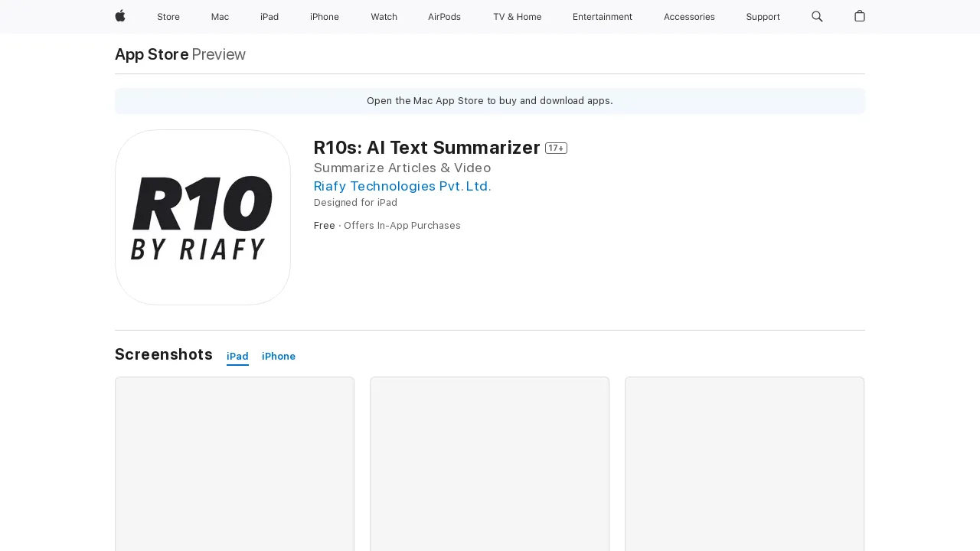The image size is (980, 551).
Task: Open the iPad navigation menu item
Action: coord(269,17)
